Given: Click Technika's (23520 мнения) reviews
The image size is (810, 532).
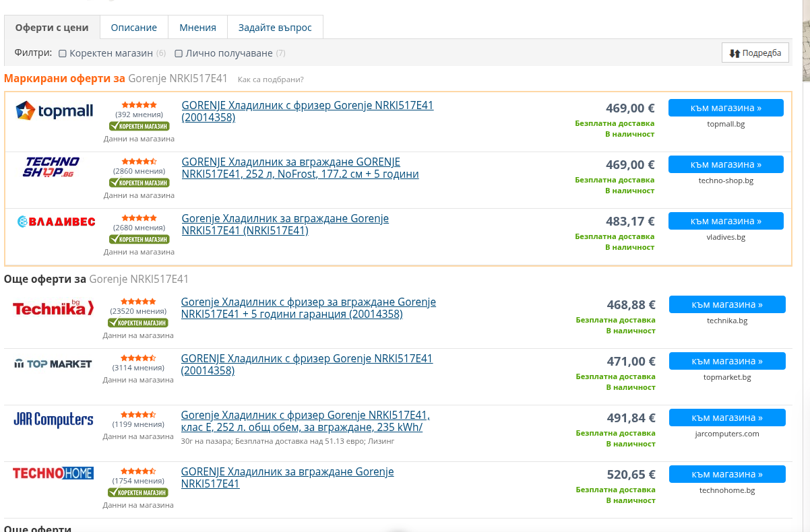Looking at the screenshot, I should tap(138, 311).
